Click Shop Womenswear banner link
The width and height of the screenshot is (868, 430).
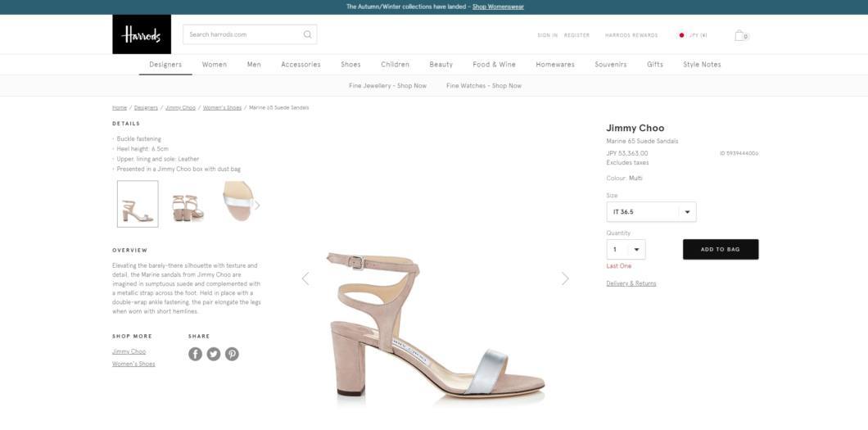pyautogui.click(x=498, y=7)
